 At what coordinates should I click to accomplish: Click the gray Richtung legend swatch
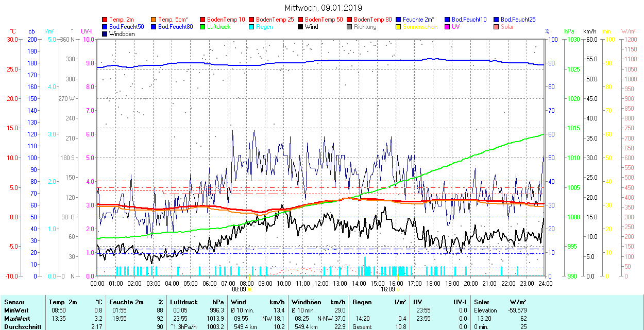(x=350, y=27)
